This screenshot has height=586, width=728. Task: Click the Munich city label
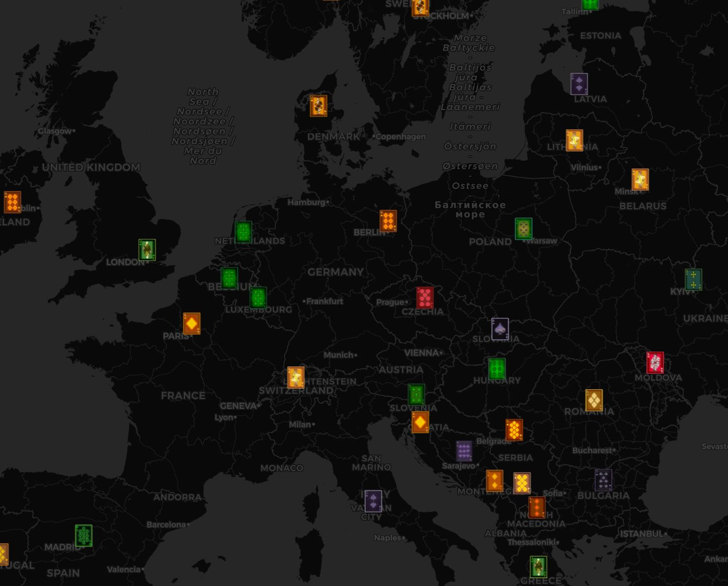339,355
